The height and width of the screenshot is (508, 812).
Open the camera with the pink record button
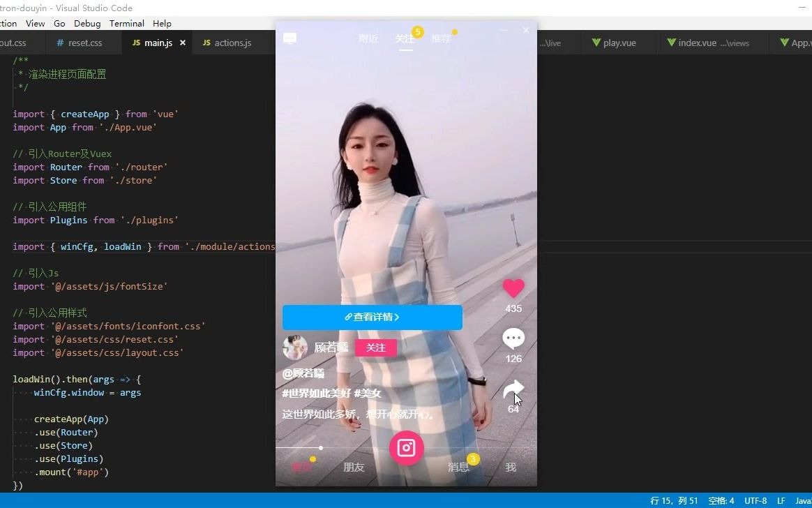coord(407,449)
